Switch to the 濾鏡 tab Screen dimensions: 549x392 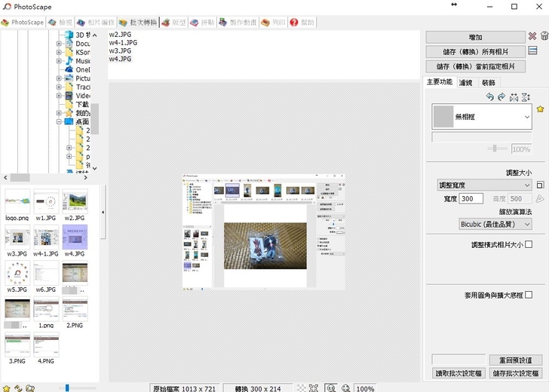[465, 82]
